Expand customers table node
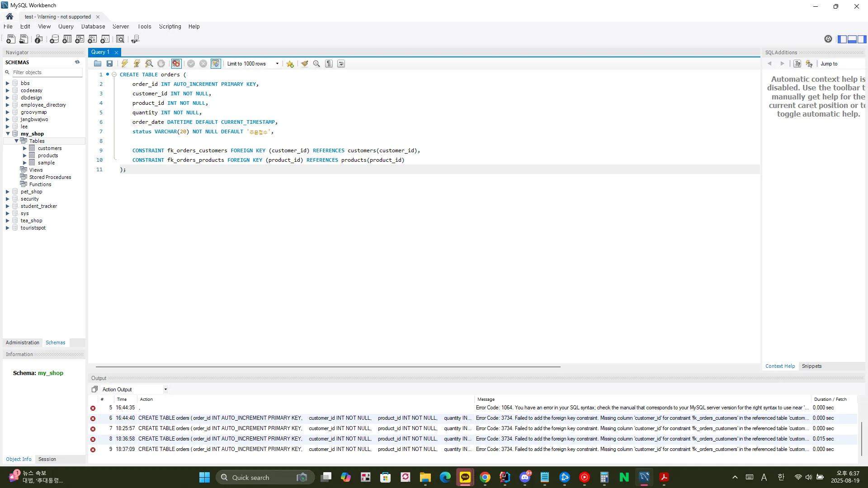This screenshot has width=868, height=488. click(25, 148)
